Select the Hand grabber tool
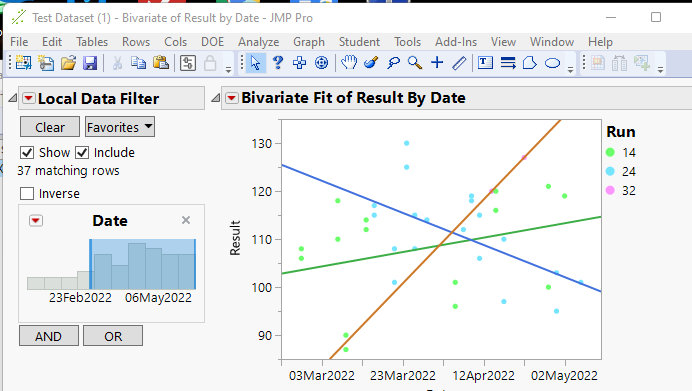This screenshot has width=692, height=391. [349, 63]
